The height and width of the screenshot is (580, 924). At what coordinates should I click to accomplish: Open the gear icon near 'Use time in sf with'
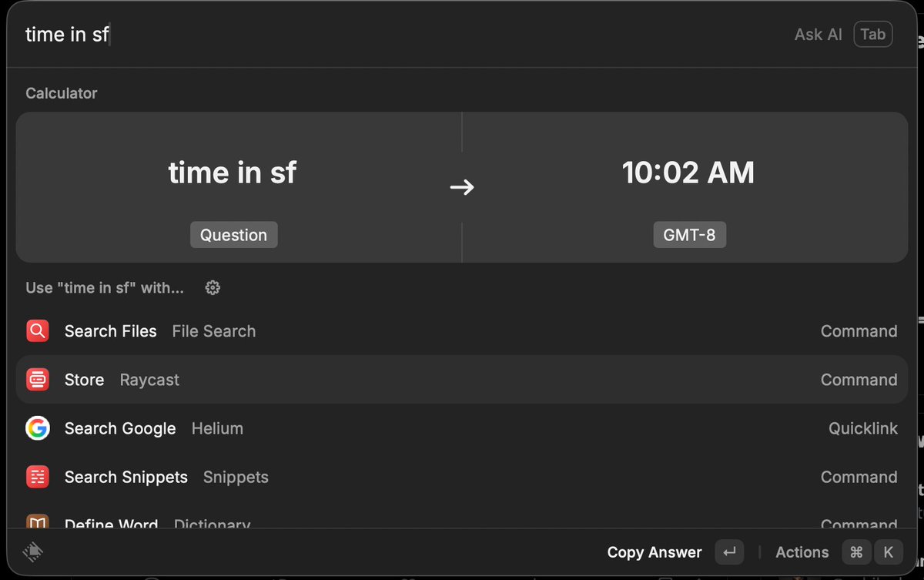point(212,287)
